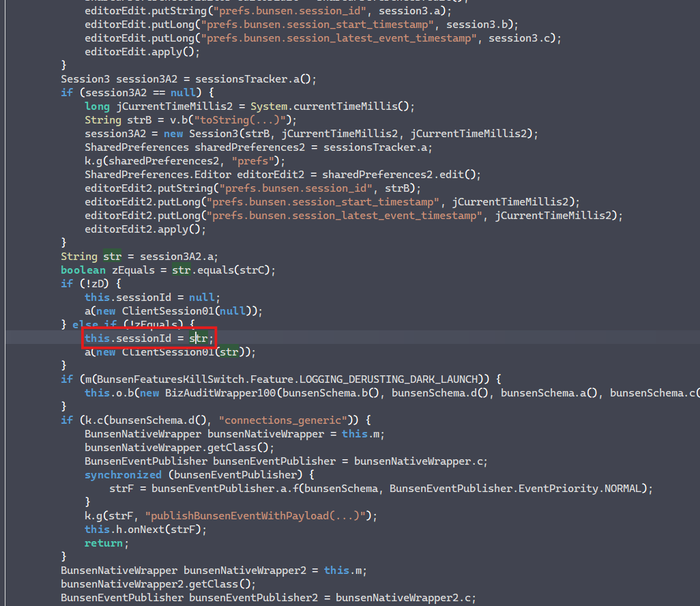This screenshot has width=700, height=606.
Task: Click "bunsenNativeWrapper2 = this.m;" declaration line
Action: [214, 571]
